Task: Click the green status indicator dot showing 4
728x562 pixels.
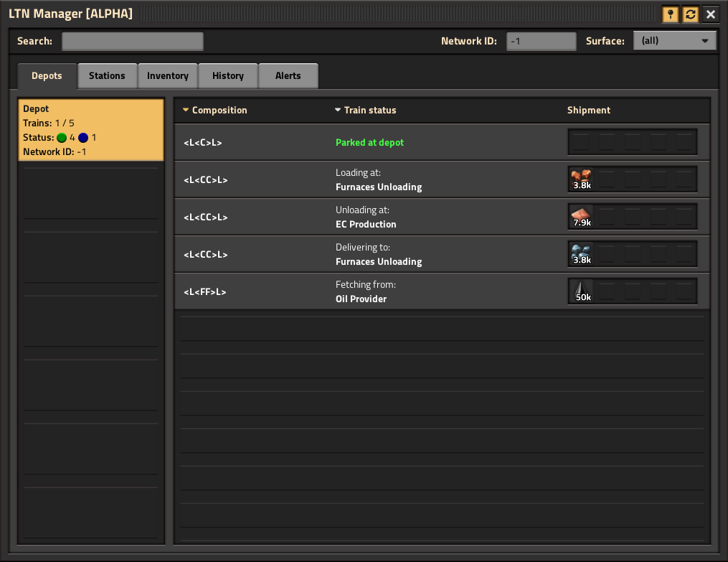Action: (62, 137)
